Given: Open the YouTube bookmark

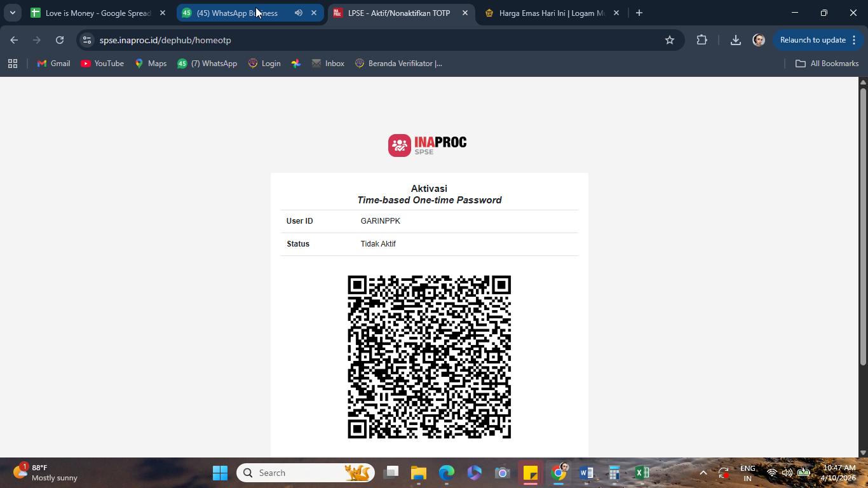Looking at the screenshot, I should point(102,64).
